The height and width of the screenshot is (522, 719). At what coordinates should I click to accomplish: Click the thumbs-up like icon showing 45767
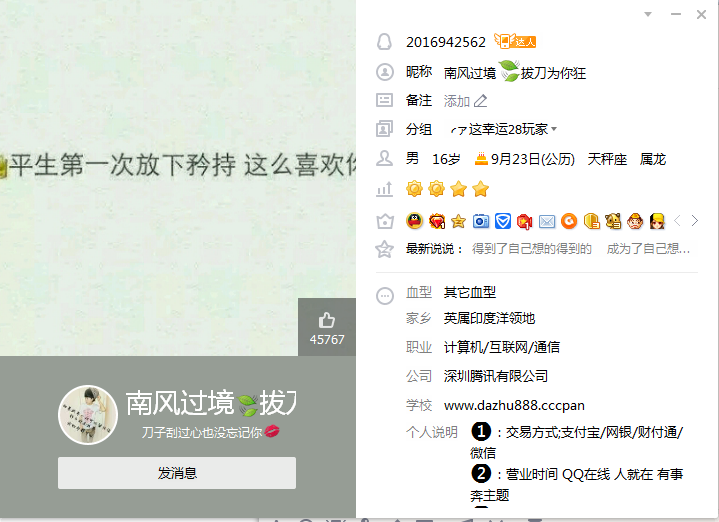(326, 320)
